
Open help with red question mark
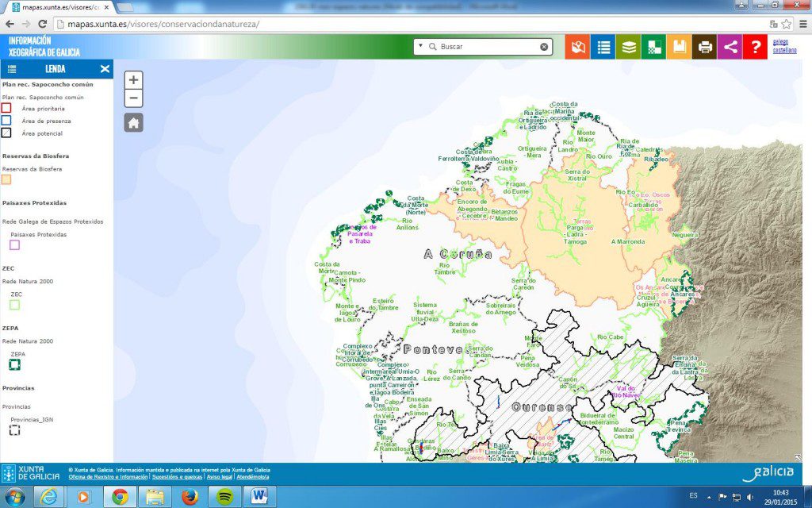pyautogui.click(x=756, y=47)
